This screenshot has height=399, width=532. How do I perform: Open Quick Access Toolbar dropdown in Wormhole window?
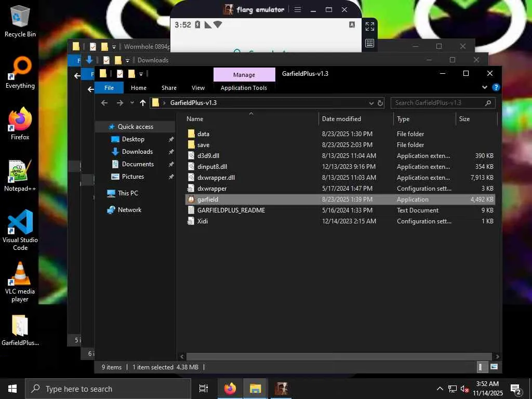tap(114, 47)
